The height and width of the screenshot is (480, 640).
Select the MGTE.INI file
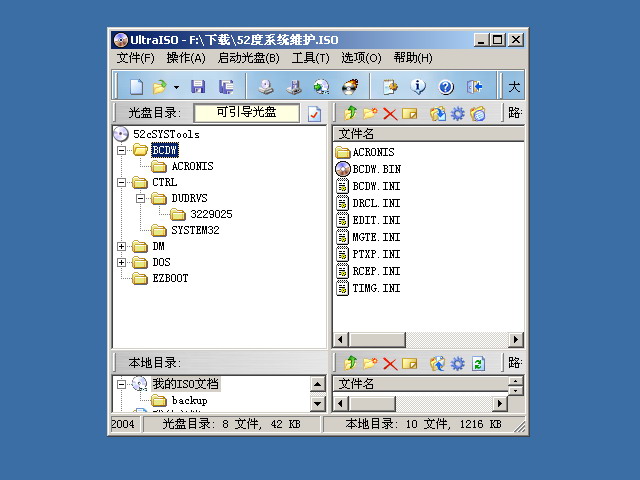376,237
